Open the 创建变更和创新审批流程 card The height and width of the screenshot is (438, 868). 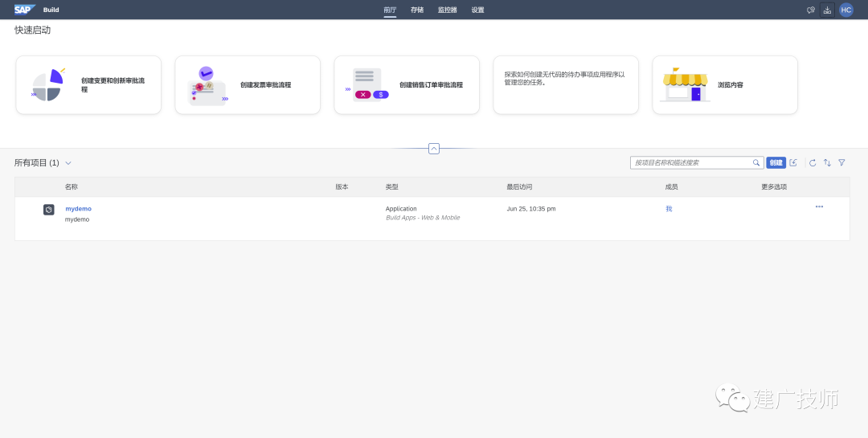[88, 84]
